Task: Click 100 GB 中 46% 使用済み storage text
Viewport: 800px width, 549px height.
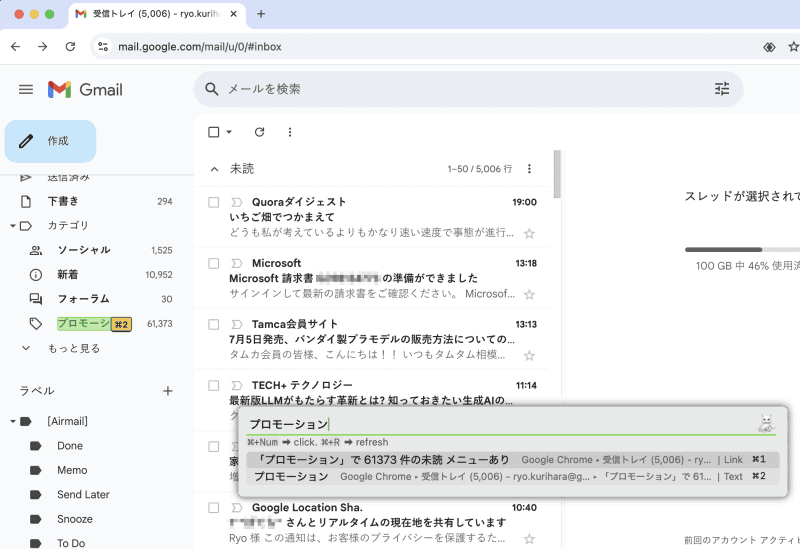Action: pyautogui.click(x=747, y=266)
